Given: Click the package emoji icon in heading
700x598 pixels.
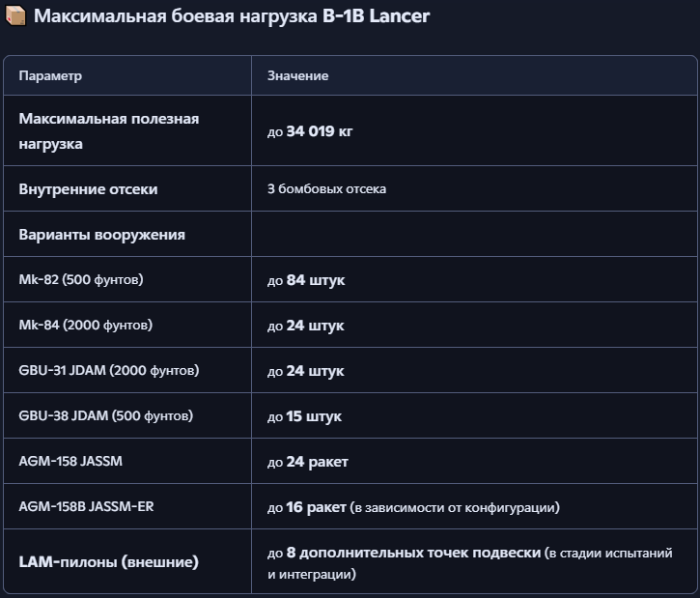Looking at the screenshot, I should 15,17.
